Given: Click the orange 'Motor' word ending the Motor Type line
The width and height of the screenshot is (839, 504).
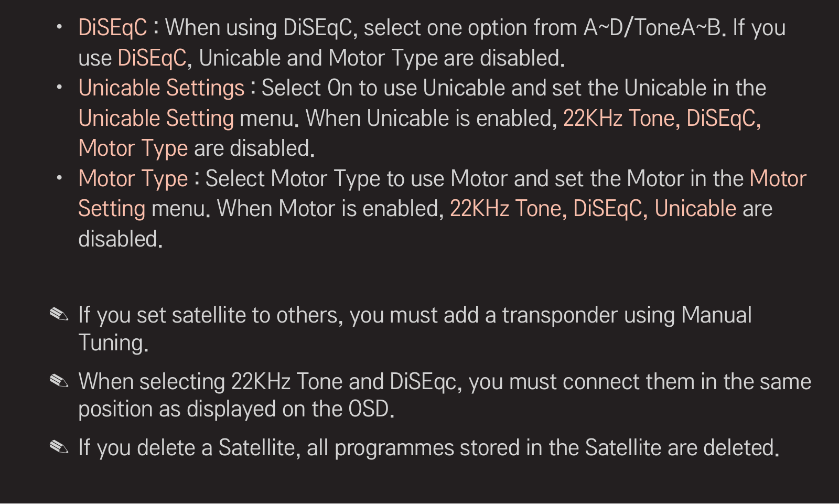Looking at the screenshot, I should [x=778, y=179].
